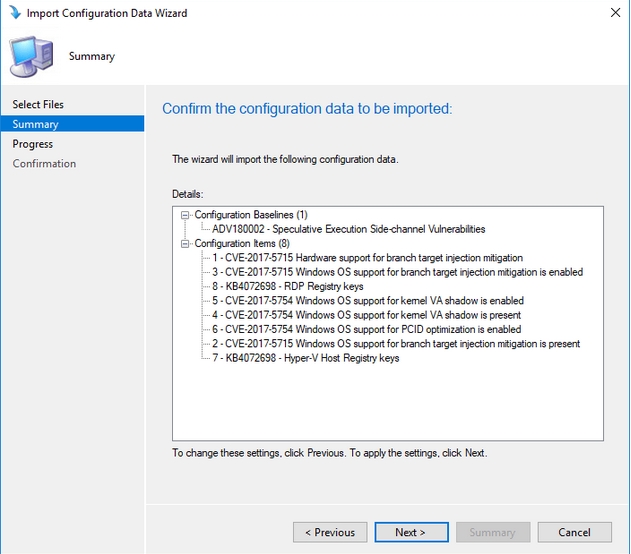Go to Select Files step
This screenshot has height=554, width=631.
[38, 104]
